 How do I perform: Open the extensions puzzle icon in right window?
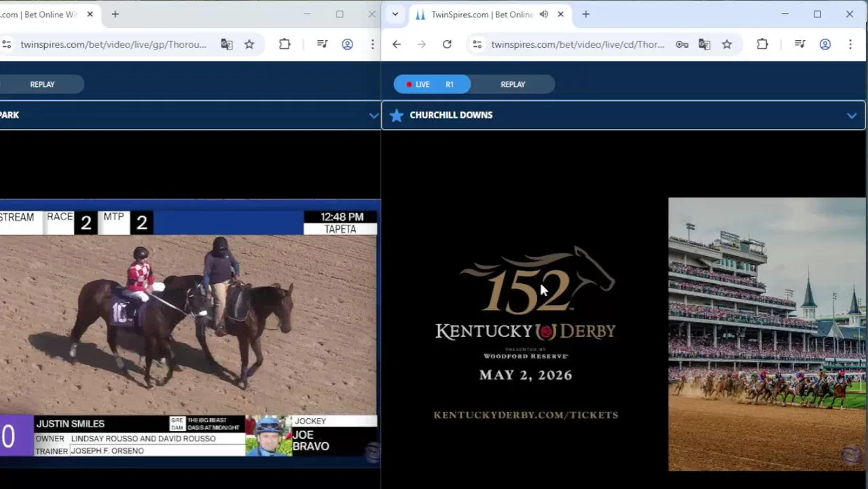click(x=762, y=44)
